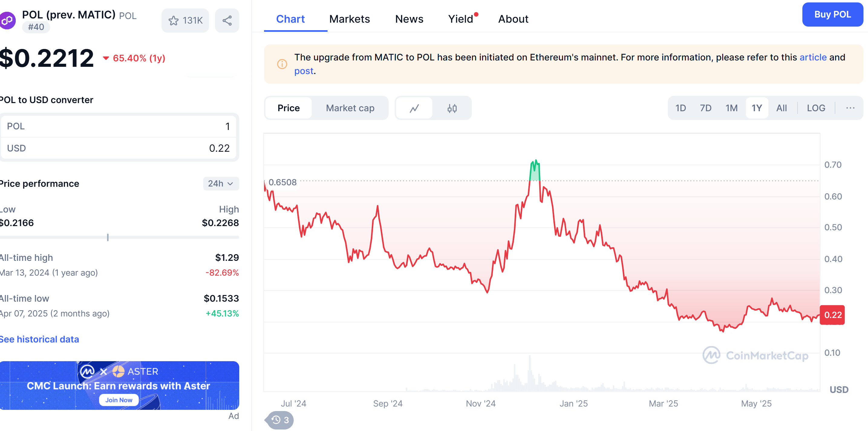Screen dimensions: 868x431
Task: Open the See historical data link
Action: pyautogui.click(x=39, y=339)
